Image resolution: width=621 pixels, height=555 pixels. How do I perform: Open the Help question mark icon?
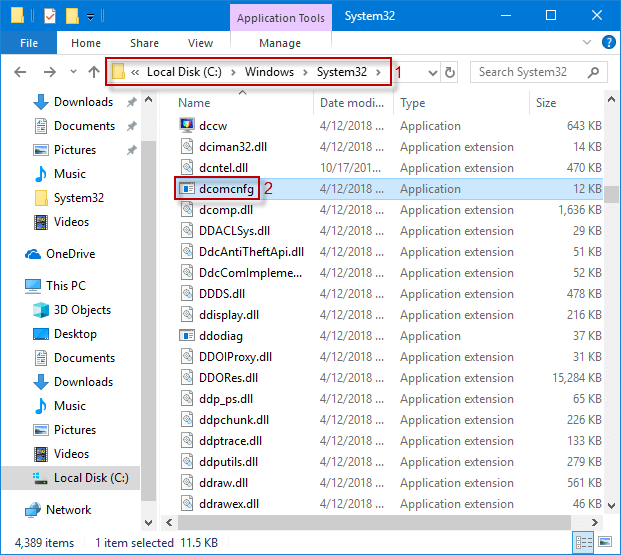[x=608, y=42]
